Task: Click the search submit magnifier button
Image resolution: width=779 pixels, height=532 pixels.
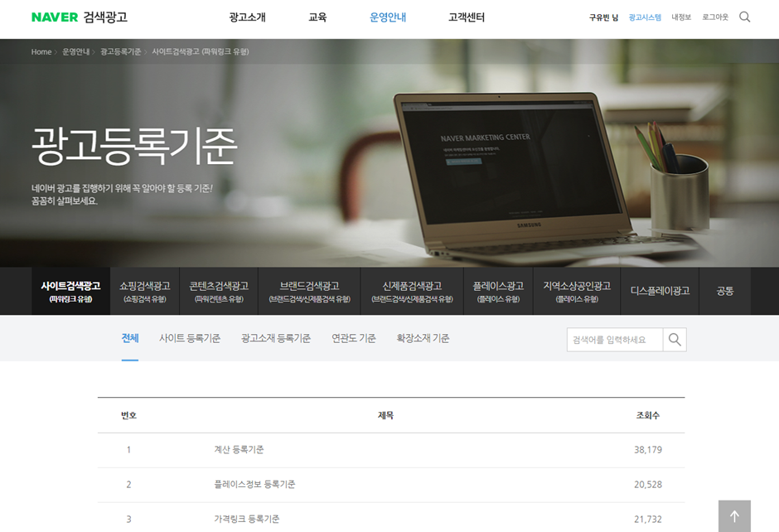Action: 675,340
